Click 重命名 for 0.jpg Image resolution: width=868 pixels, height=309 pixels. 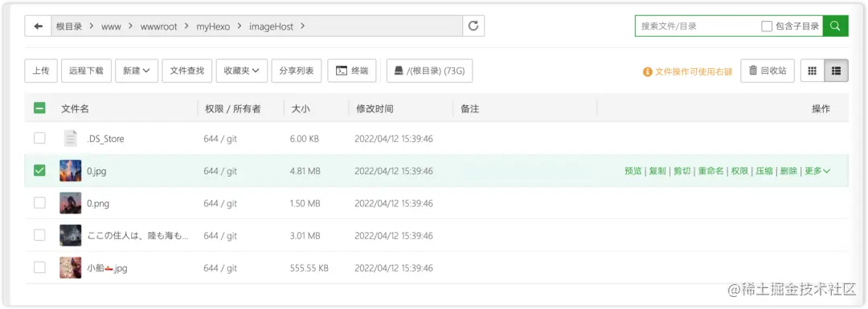click(x=710, y=171)
